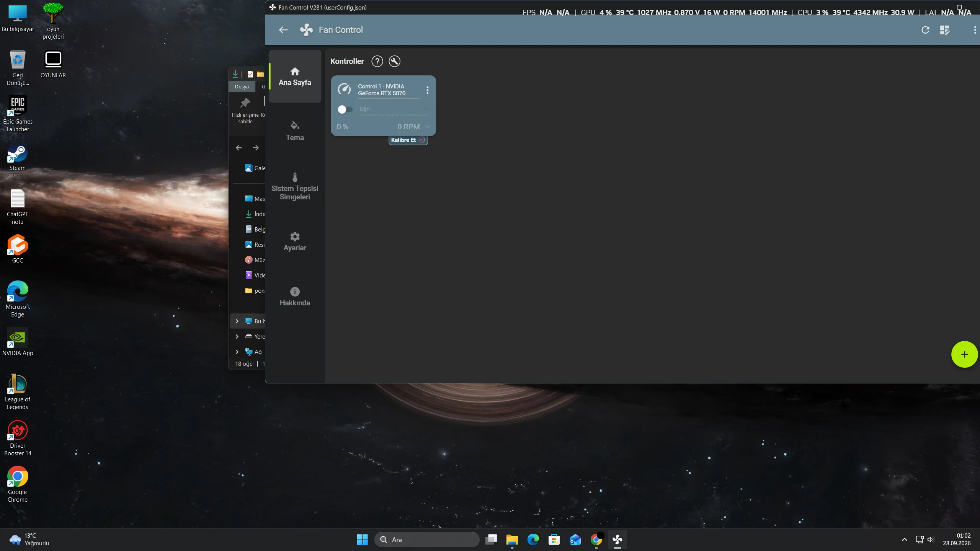
Task: Open the three-dot menu in Fan Control header
Action: [975, 30]
